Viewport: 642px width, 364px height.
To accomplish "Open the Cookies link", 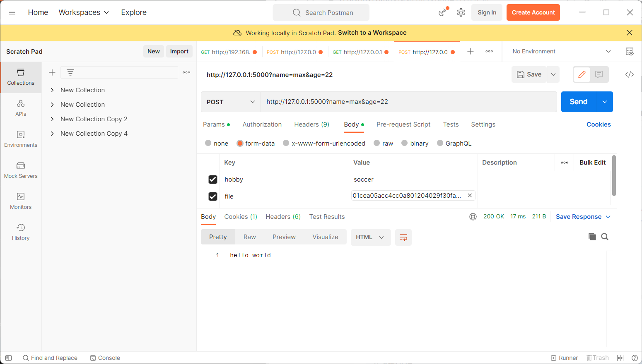I will pos(599,125).
